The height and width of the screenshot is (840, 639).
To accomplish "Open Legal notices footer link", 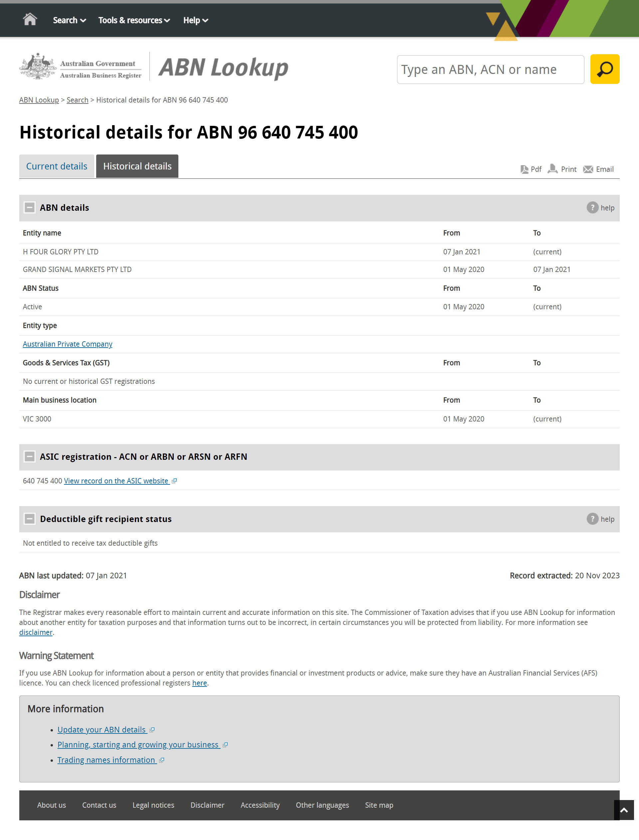I will [x=153, y=805].
